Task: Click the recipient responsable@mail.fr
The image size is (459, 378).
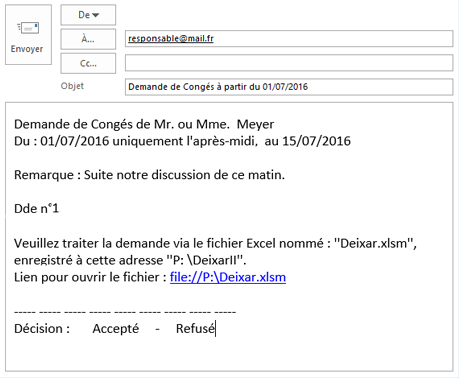Action: pyautogui.click(x=171, y=39)
